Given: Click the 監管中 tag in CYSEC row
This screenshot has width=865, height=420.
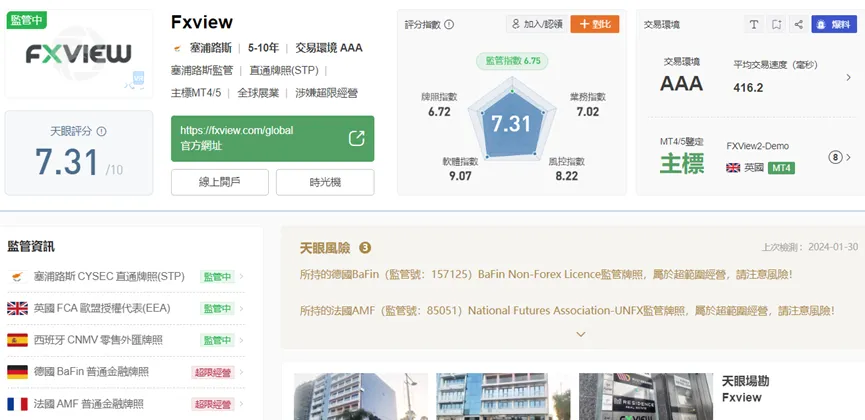Looking at the screenshot, I should [217, 277].
